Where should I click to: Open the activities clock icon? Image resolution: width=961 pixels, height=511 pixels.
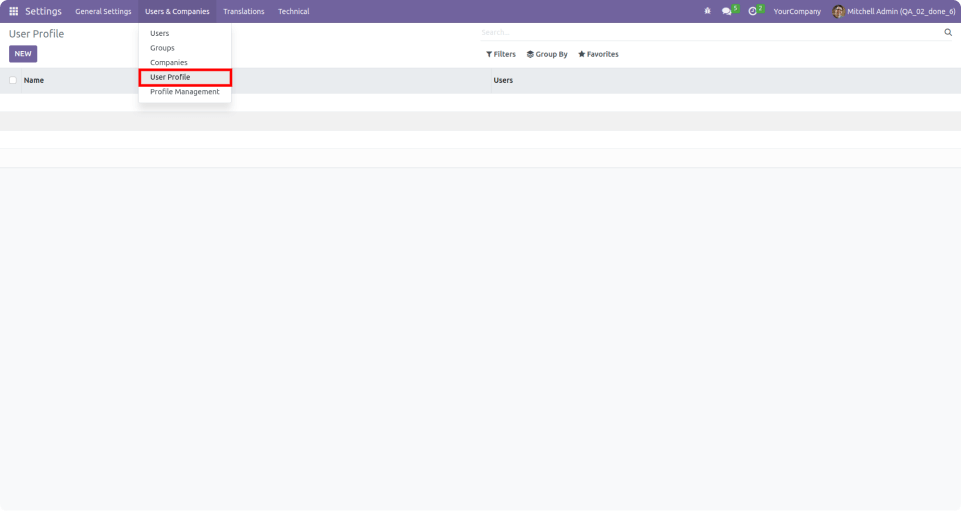tap(753, 11)
